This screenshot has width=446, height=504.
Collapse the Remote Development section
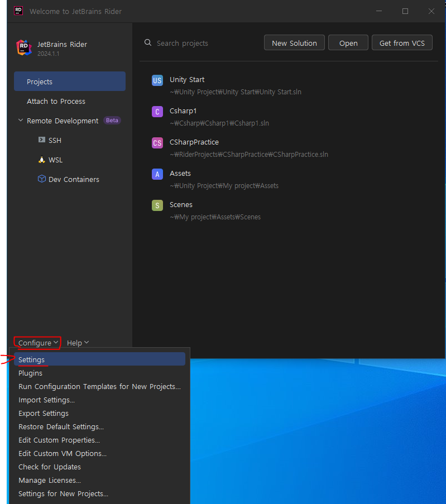[21, 120]
